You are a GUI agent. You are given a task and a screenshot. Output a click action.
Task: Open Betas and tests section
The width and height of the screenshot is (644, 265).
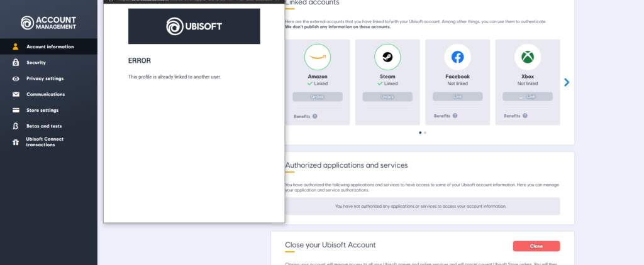point(48,126)
